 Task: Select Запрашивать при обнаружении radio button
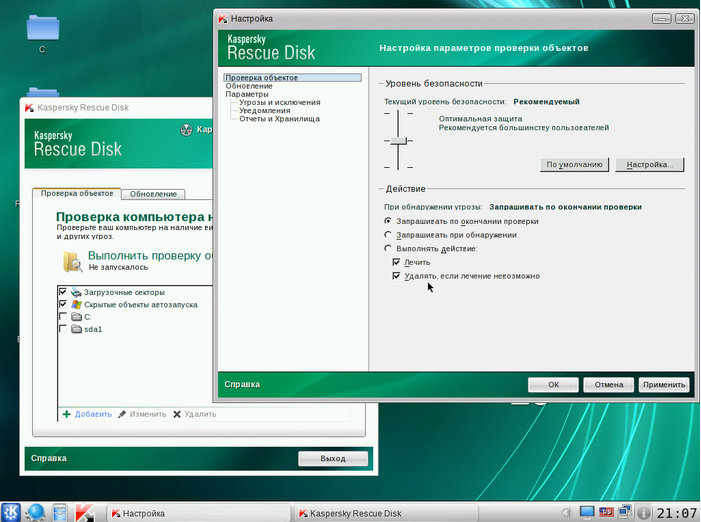[x=388, y=234]
